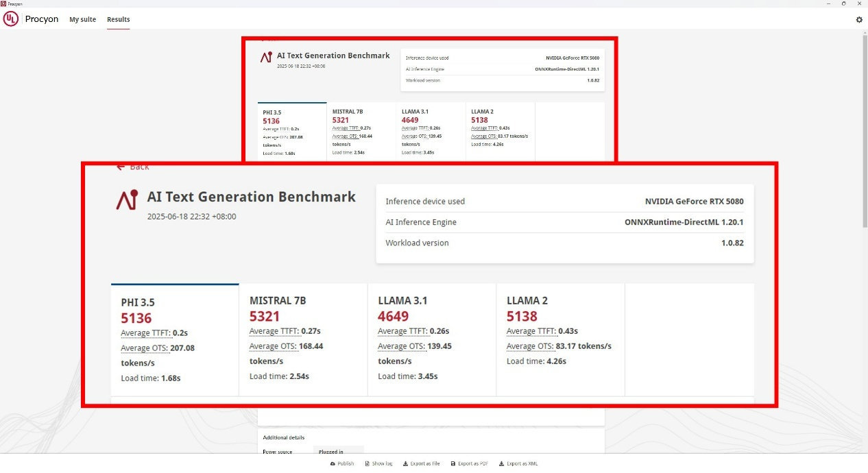Select the "Additional details" heading

point(284,437)
